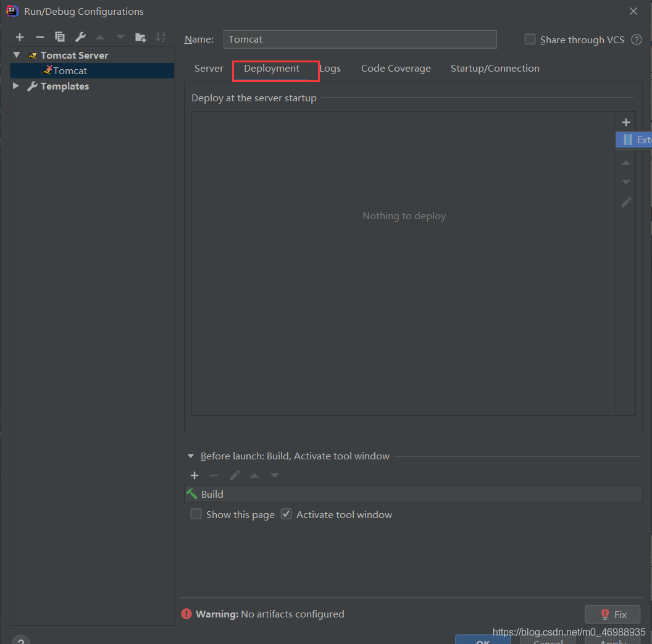Expand the Templates tree node
Viewport: 652px width, 644px height.
(x=16, y=86)
